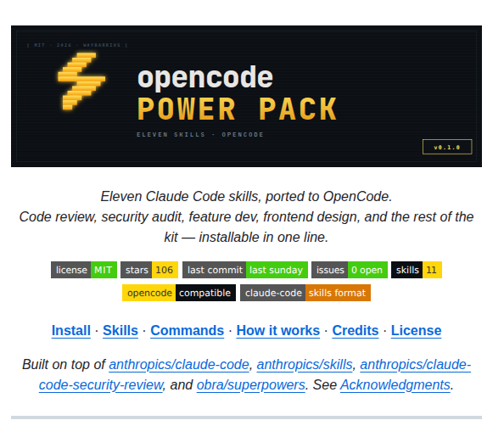Follow the Acknowledgments link
The width and height of the screenshot is (504, 437).
395,385
